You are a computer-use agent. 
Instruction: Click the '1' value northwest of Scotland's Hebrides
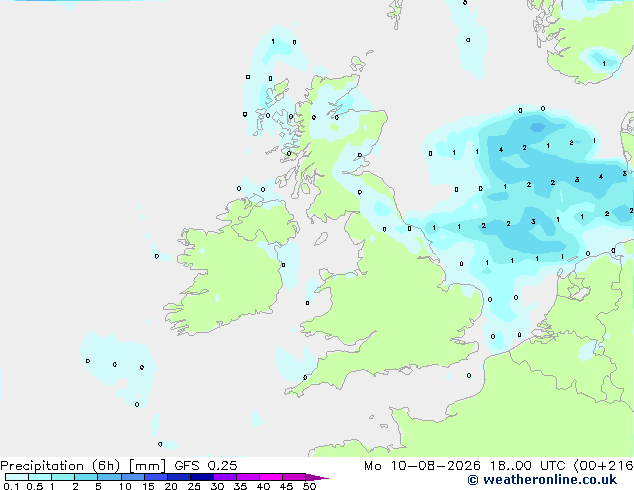click(x=273, y=41)
